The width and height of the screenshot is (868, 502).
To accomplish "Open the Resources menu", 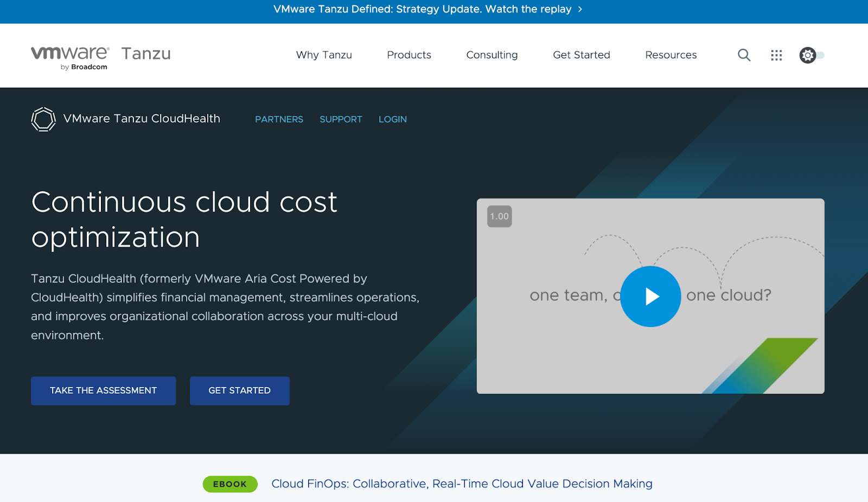I will click(x=671, y=55).
